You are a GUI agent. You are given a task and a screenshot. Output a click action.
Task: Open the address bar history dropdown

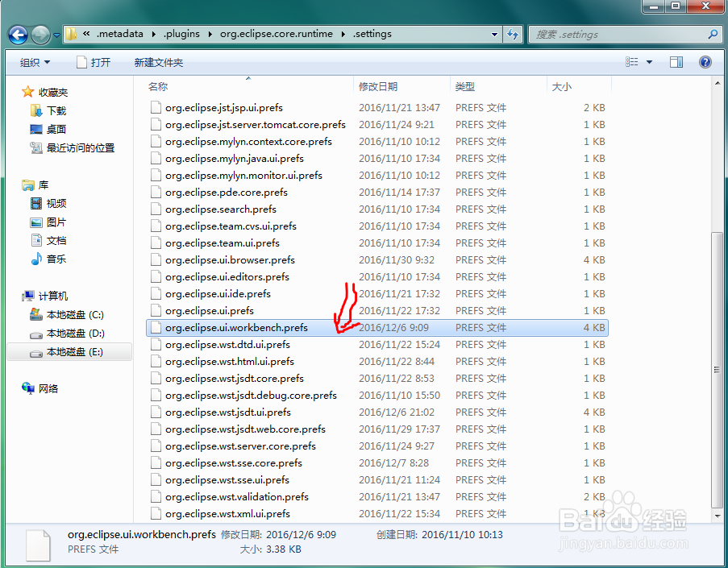point(494,34)
